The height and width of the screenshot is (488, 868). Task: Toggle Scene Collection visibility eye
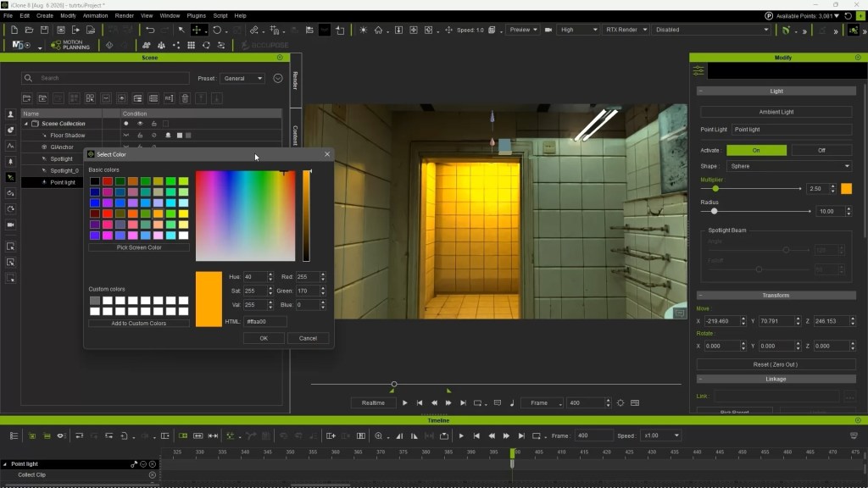click(140, 124)
